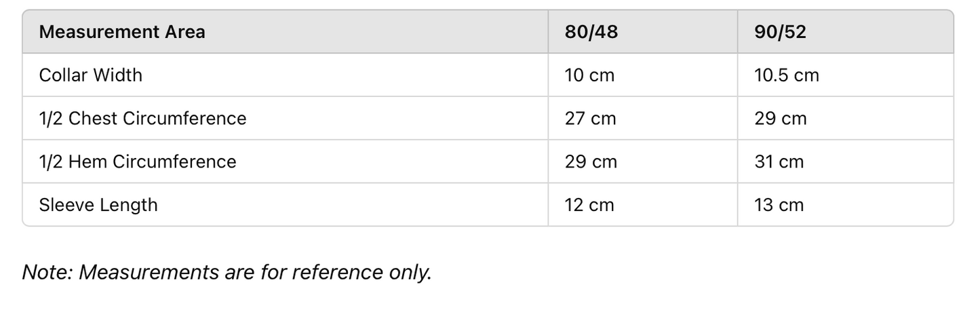Image resolution: width=980 pixels, height=312 pixels.
Task: Select the 90/52 size column header
Action: click(x=780, y=32)
